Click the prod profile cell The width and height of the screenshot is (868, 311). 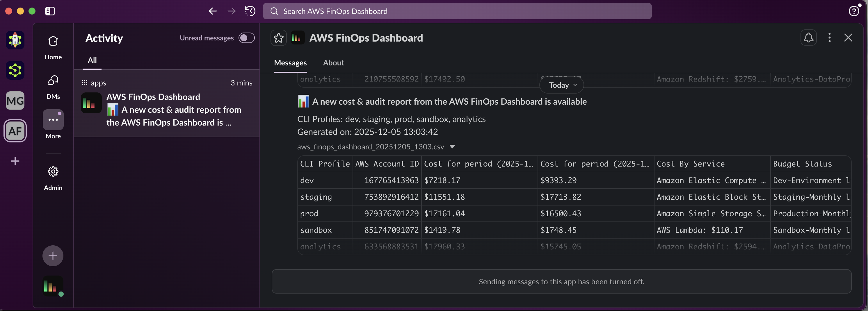pos(325,213)
